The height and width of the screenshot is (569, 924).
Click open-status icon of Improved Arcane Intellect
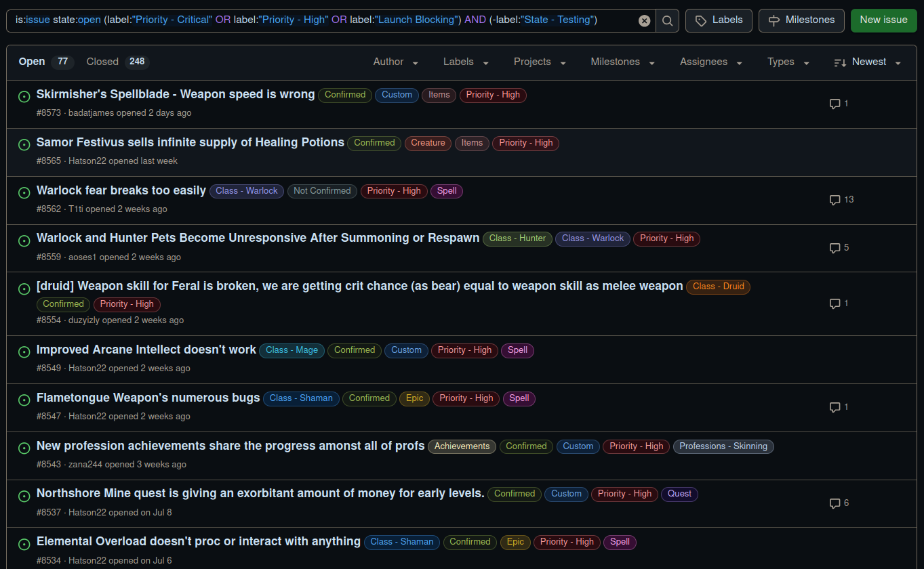click(x=24, y=352)
